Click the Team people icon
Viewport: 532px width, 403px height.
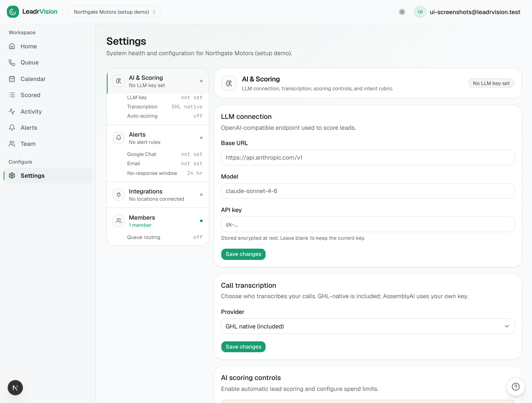pyautogui.click(x=12, y=144)
